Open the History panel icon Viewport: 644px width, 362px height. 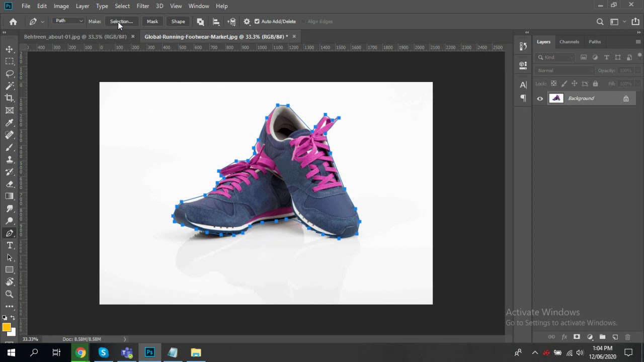pyautogui.click(x=523, y=46)
